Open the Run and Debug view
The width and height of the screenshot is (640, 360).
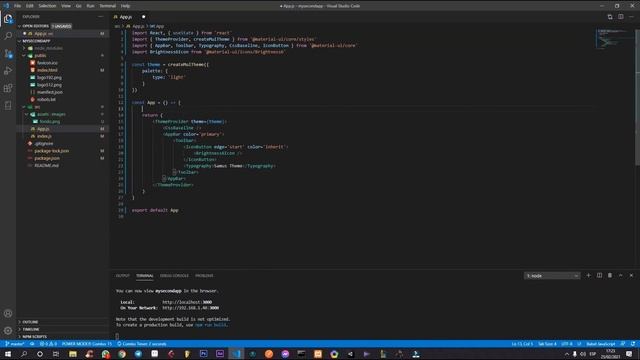8,71
